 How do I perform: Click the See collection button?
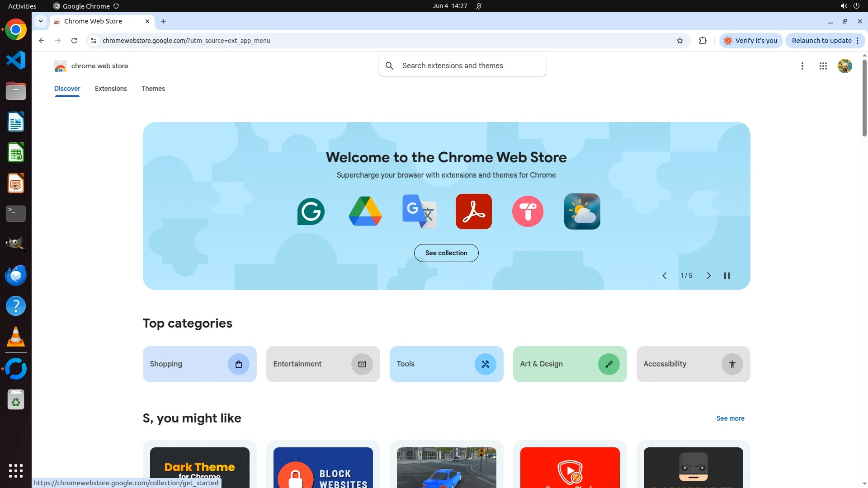coord(446,253)
